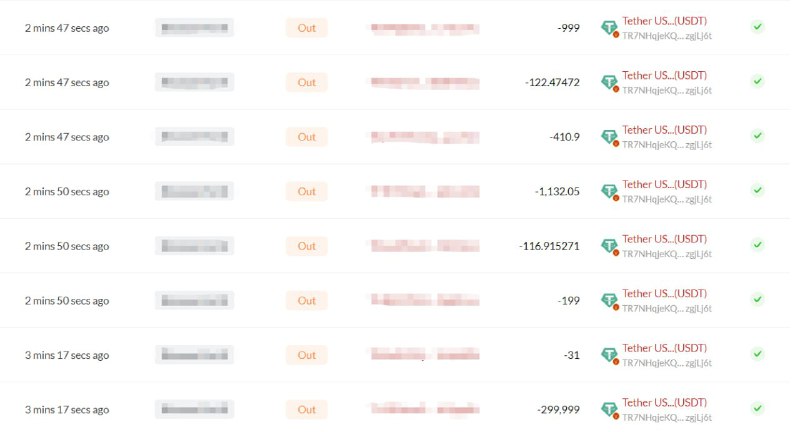Click the -1,132.05 amount value
Screen dimensions: 800x432
pos(557,192)
